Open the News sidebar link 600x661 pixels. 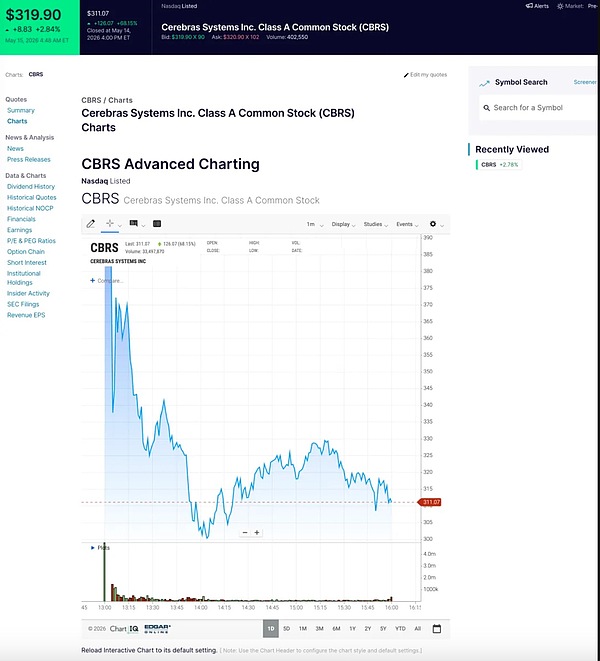coord(15,148)
